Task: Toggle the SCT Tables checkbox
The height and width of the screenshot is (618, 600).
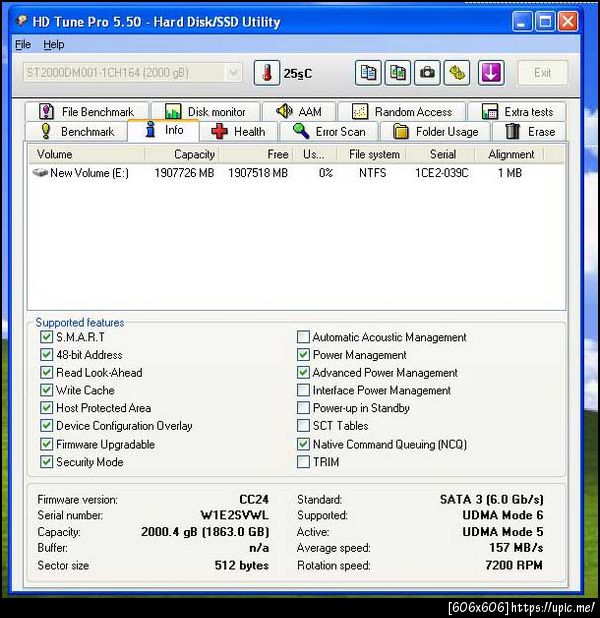Action: pos(303,426)
